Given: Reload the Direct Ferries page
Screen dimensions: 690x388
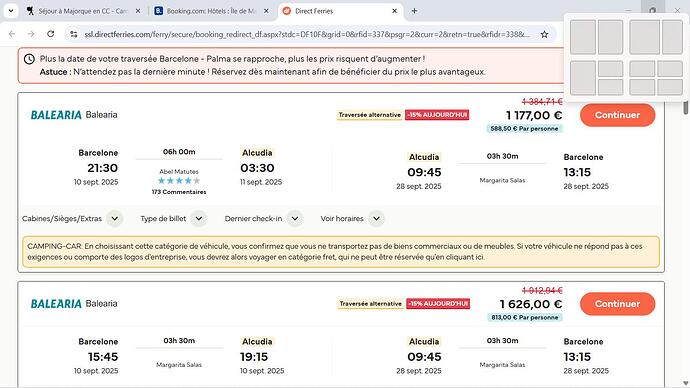Looking at the screenshot, I should pos(51,34).
